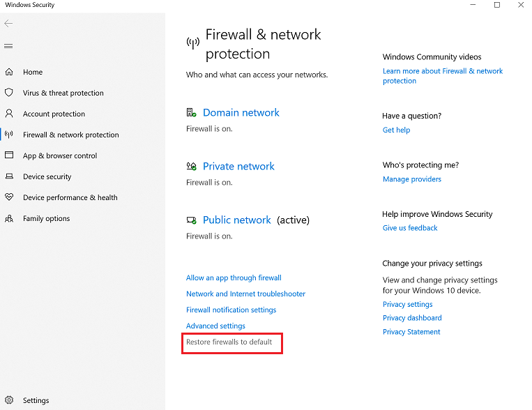Image resolution: width=532 pixels, height=410 pixels.
Task: Click Restore firewalls to default
Action: click(229, 342)
